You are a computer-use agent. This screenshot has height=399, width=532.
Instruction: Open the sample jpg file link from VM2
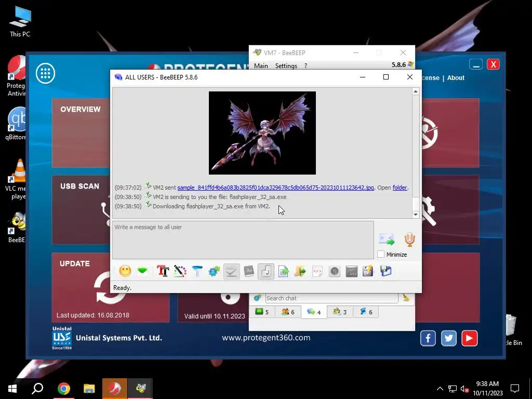point(275,188)
